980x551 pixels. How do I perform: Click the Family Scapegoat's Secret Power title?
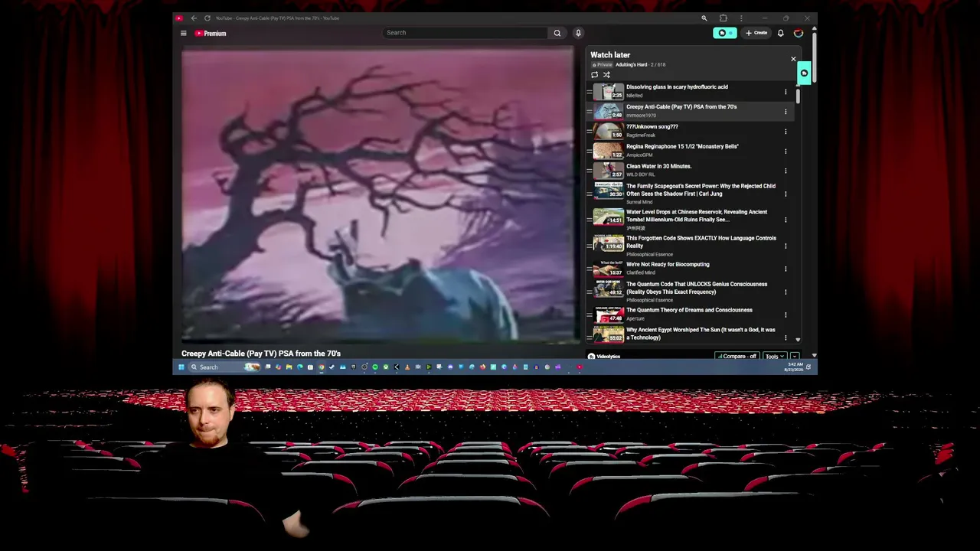(x=701, y=190)
